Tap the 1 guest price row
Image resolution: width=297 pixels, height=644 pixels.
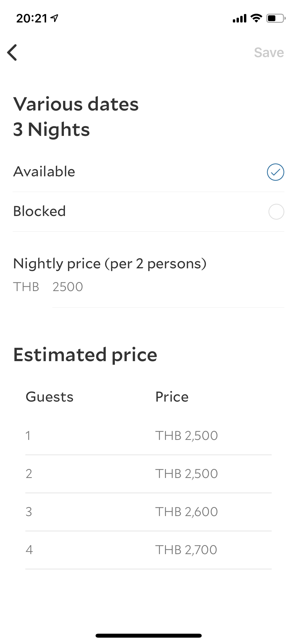[148, 435]
